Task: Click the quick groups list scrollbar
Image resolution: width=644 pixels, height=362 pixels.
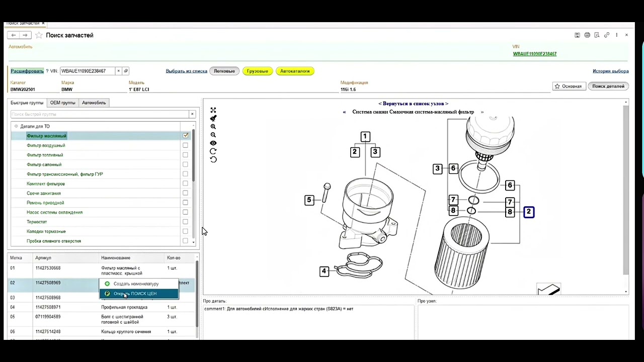Action: point(193,156)
